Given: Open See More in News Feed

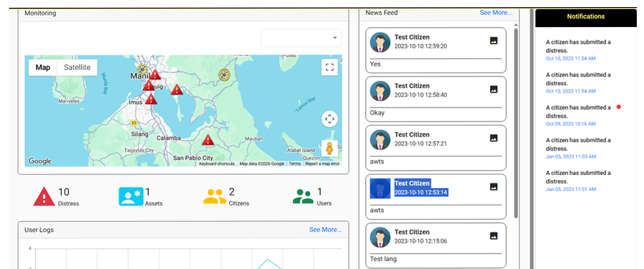Looking at the screenshot, I should tap(496, 13).
